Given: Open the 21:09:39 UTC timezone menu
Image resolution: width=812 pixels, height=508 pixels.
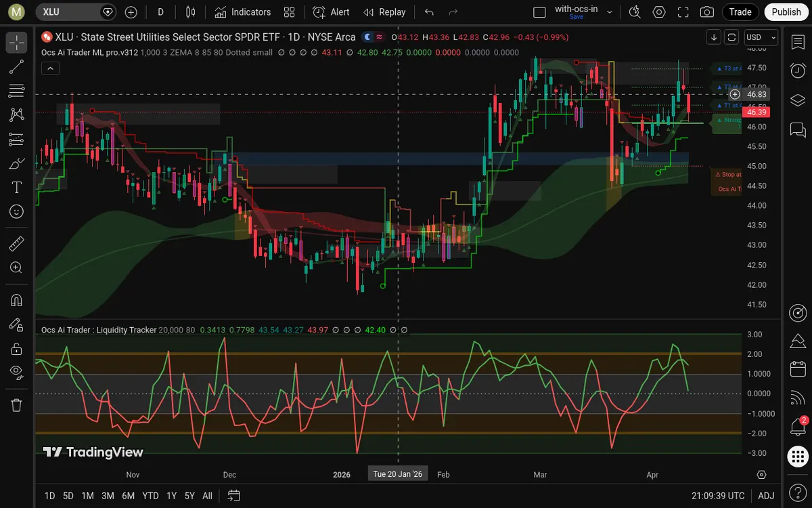Looking at the screenshot, I should 718,496.
